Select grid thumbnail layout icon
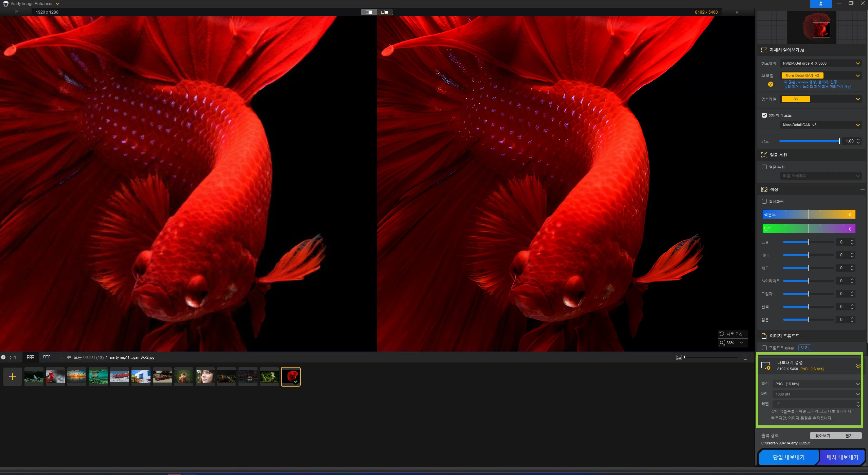 31,357
